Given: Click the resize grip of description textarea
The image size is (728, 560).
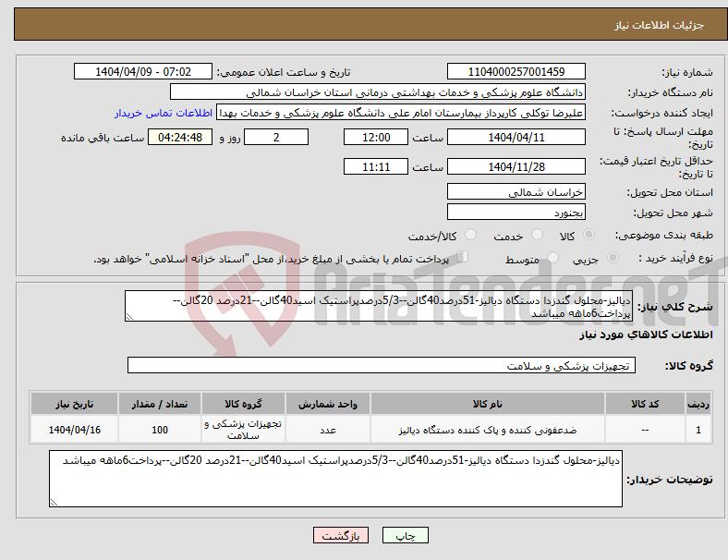Looking at the screenshot, I should (x=129, y=317).
